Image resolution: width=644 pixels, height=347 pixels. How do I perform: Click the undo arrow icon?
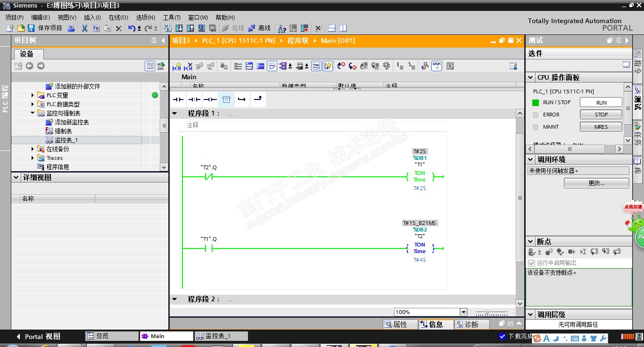coord(132,28)
